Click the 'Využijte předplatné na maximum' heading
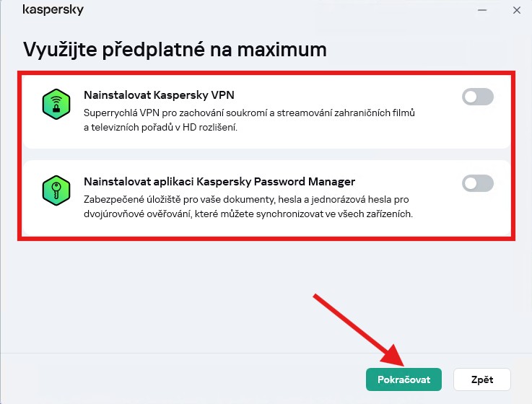 (175, 50)
